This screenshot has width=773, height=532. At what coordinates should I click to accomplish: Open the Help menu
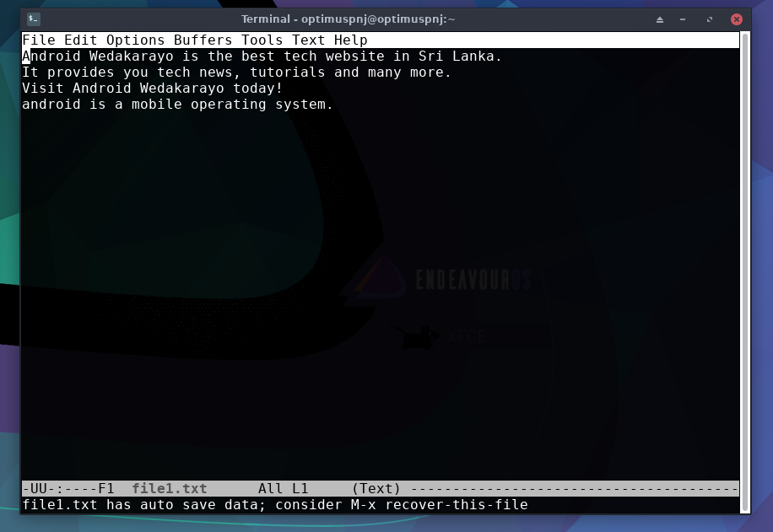[350, 40]
